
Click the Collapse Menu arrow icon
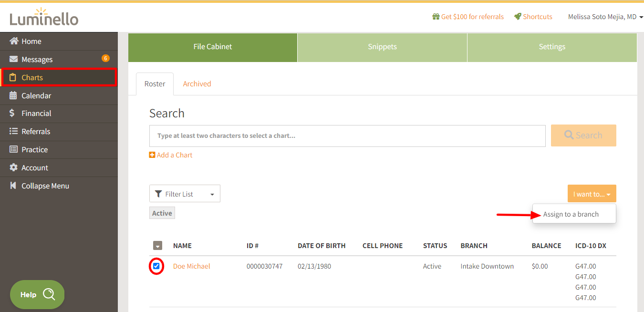coord(13,186)
